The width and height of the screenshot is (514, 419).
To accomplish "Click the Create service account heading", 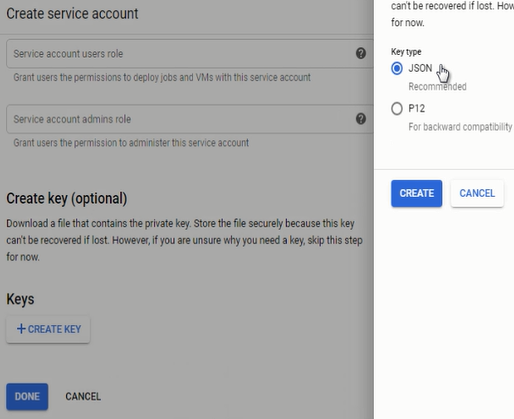I will coord(72,14).
